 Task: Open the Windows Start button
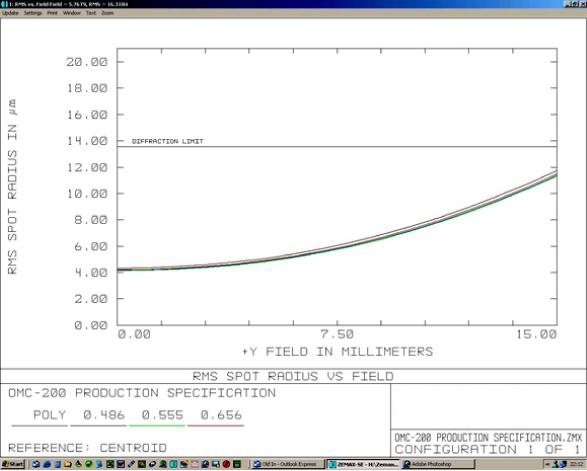click(13, 464)
